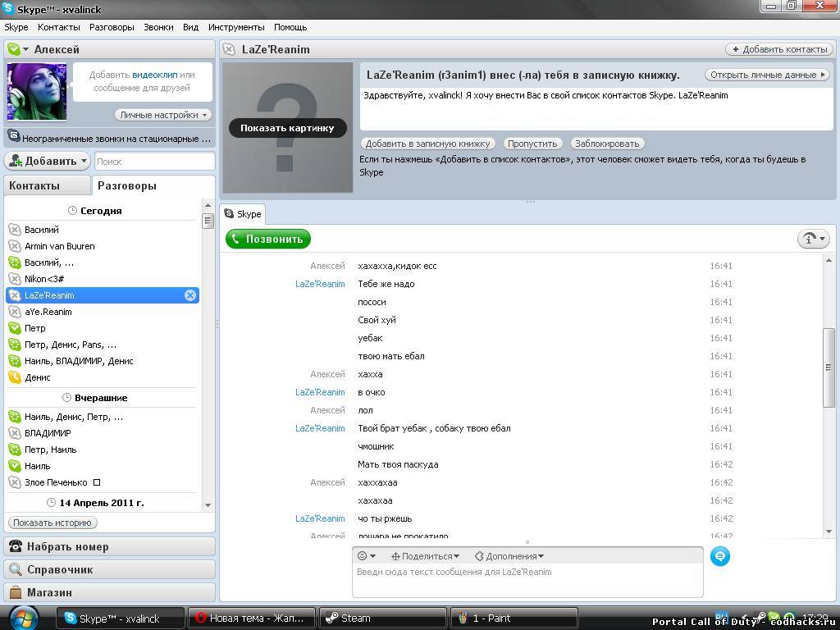Open the person info dropdown icon
This screenshot has width=840, height=630.
pos(813,239)
